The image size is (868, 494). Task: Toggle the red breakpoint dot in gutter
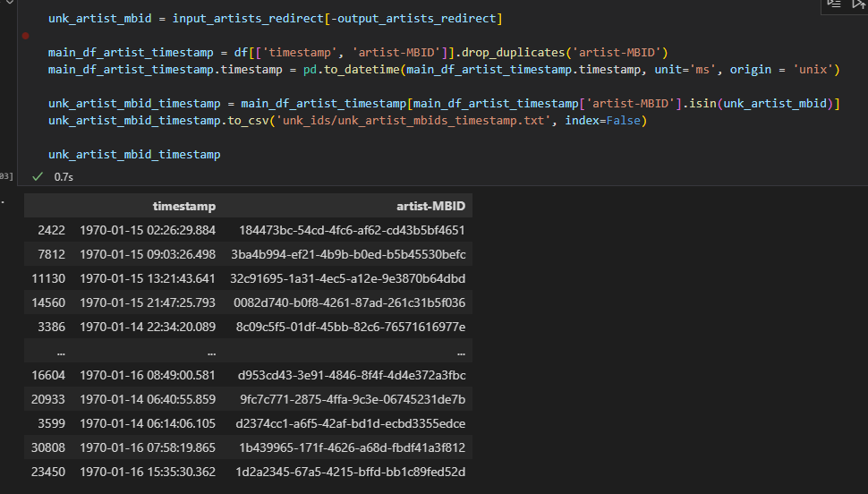pos(24,36)
